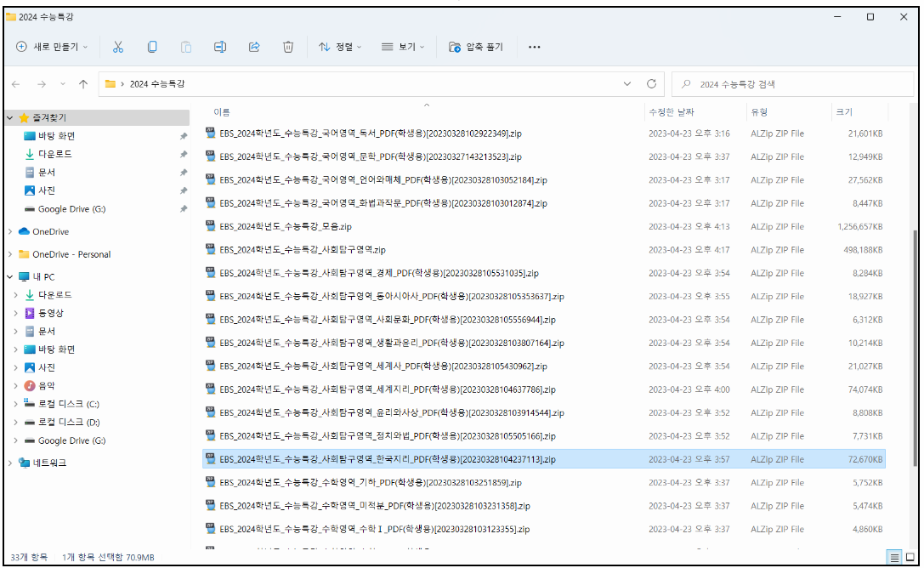Image resolution: width=924 pixels, height=568 pixels.
Task: Select 바탕 화면 under 즐겨찾기
Action: 57,136
